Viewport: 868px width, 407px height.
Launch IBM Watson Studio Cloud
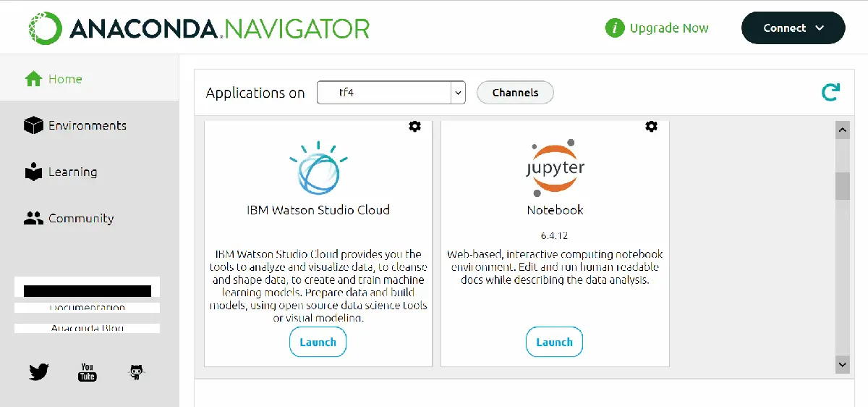pyautogui.click(x=318, y=343)
